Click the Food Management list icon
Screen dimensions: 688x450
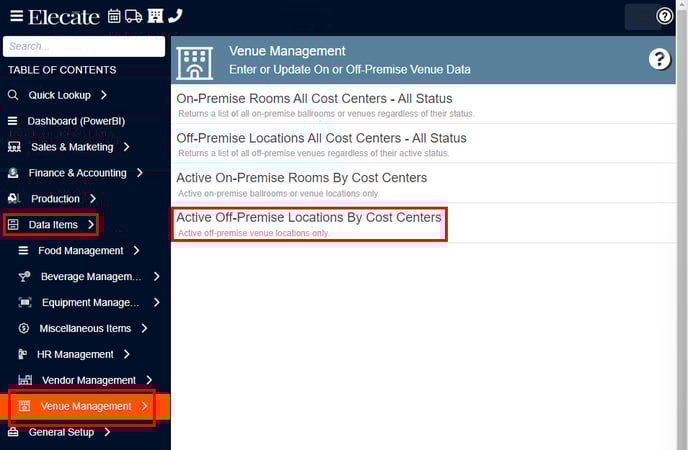pyautogui.click(x=23, y=250)
